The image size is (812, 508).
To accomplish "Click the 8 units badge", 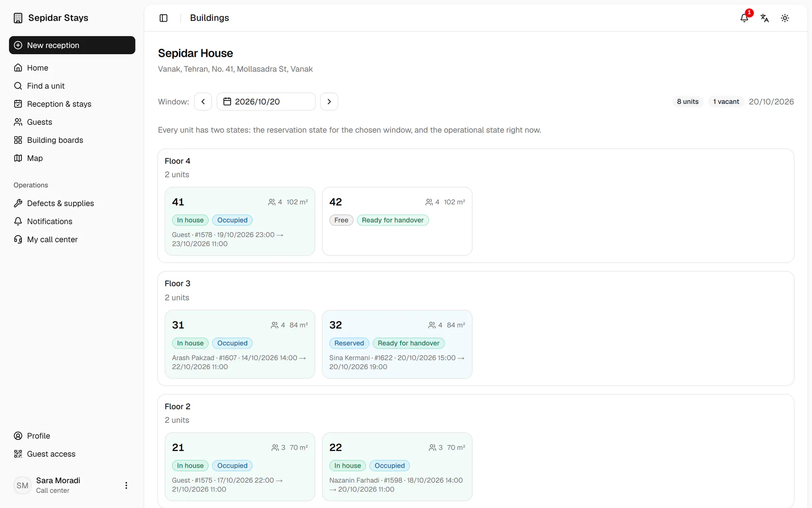I will (688, 102).
